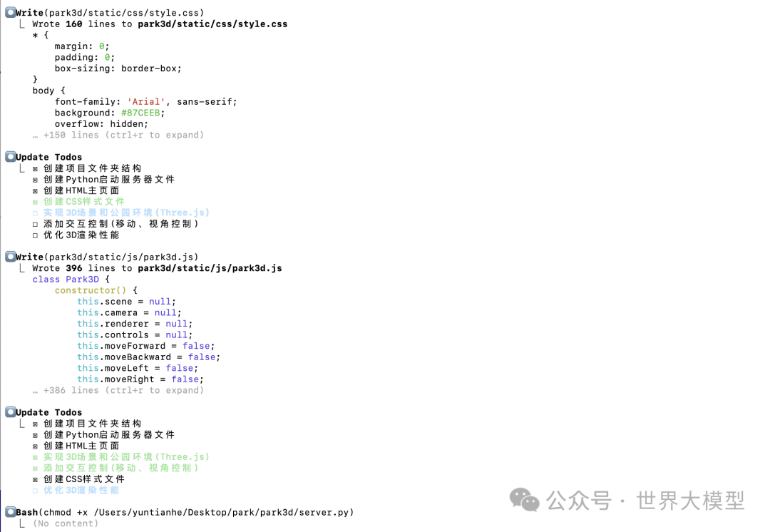Click the 'this.controls = null;' line
The image size is (770, 532).
tap(135, 335)
